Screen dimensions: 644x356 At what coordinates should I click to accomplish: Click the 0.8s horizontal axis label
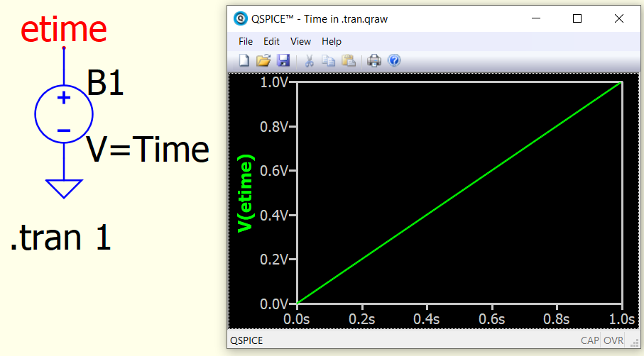point(557,319)
